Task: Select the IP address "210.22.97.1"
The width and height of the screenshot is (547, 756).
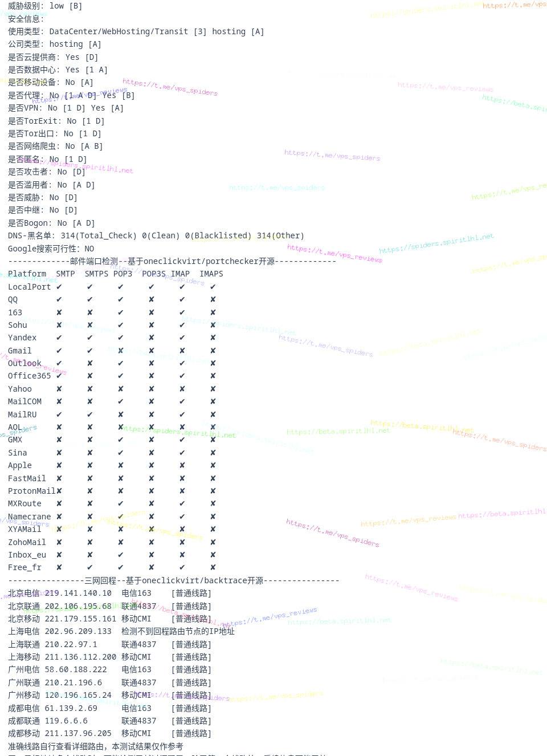Action: click(71, 644)
